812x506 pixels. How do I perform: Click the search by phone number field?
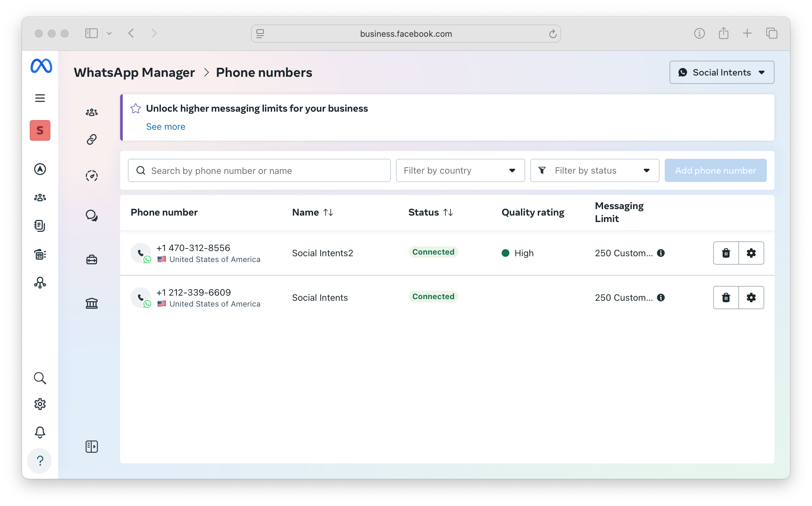(x=259, y=170)
